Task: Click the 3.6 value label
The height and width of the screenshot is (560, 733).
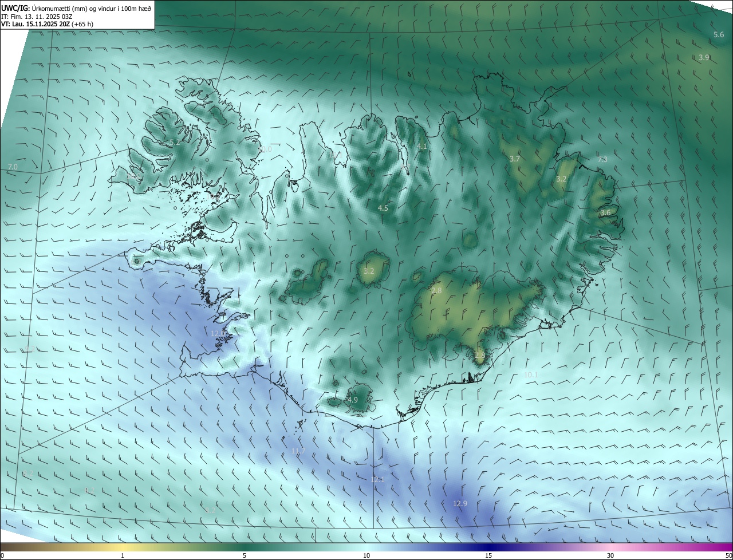Action: click(605, 213)
